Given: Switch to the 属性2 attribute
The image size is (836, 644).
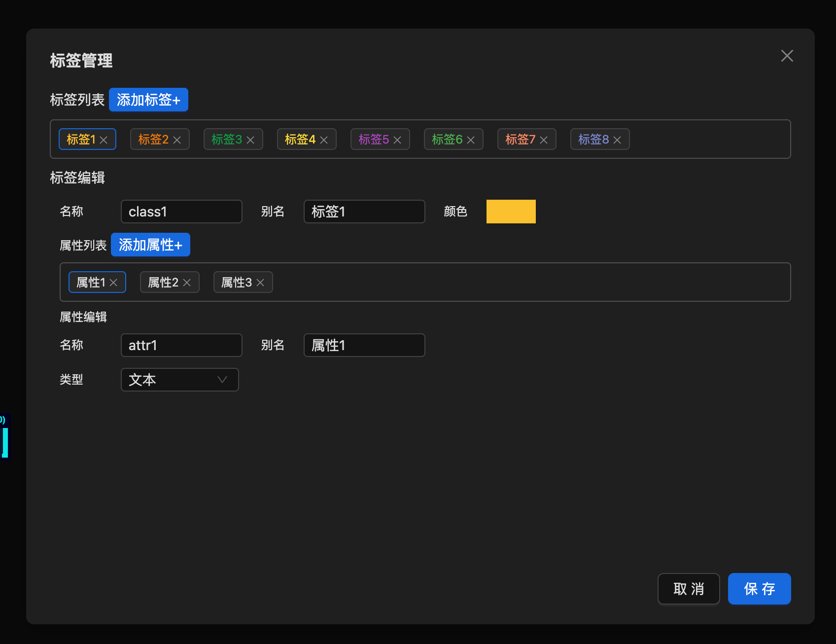Looking at the screenshot, I should coord(163,283).
